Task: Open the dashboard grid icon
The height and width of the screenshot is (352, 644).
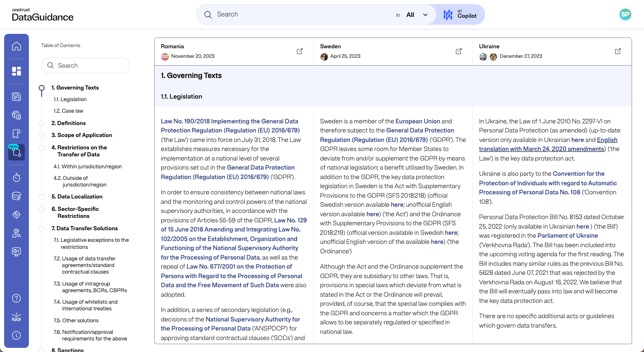Action: 17,71
